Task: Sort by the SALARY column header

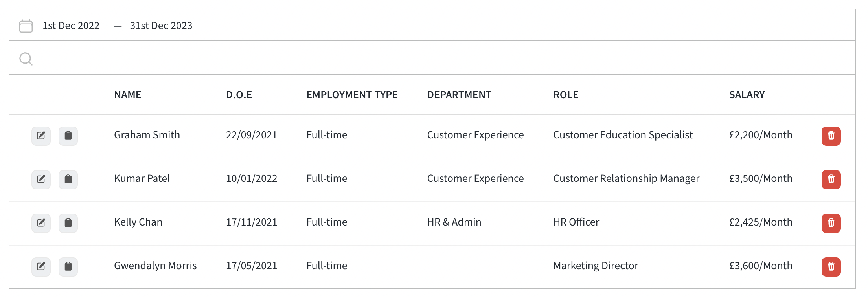Action: (x=747, y=95)
